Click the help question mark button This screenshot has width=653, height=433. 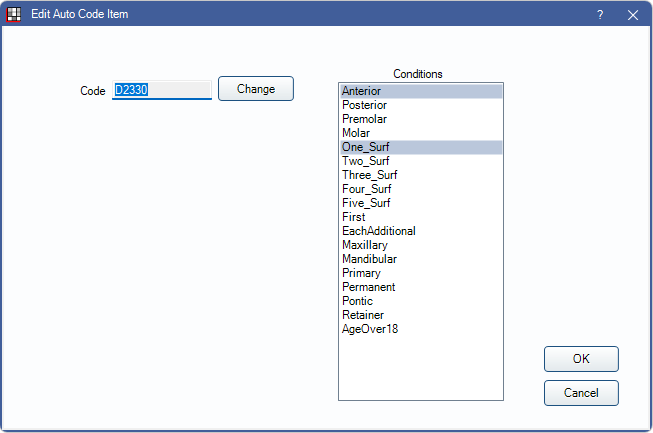[x=600, y=15]
